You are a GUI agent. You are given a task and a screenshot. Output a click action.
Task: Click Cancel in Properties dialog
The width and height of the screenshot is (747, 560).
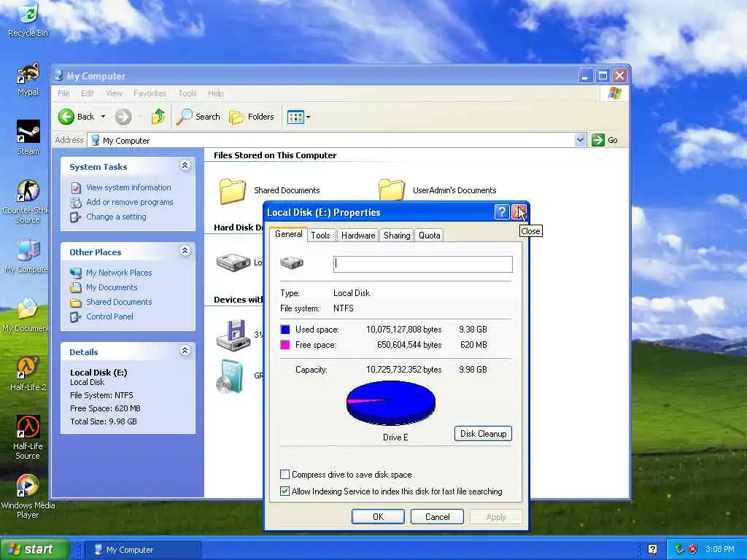pos(438,517)
